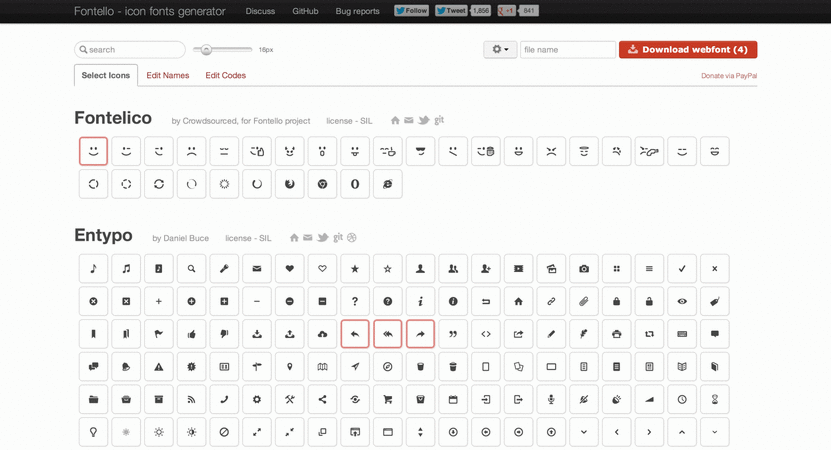Focus the file name input field

pos(568,49)
